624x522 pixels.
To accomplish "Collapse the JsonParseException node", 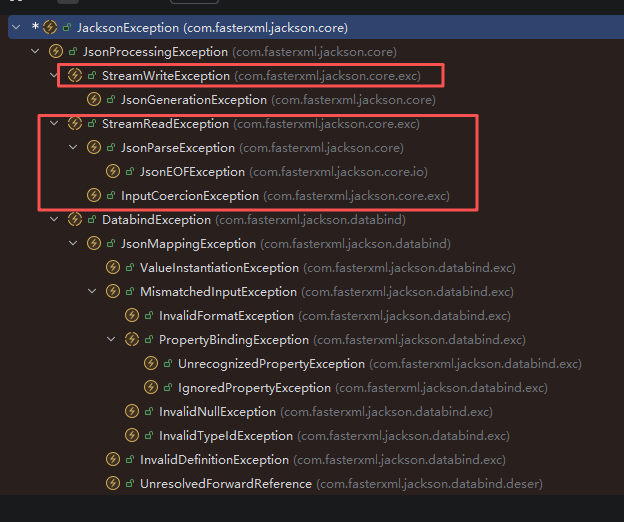I will point(74,148).
